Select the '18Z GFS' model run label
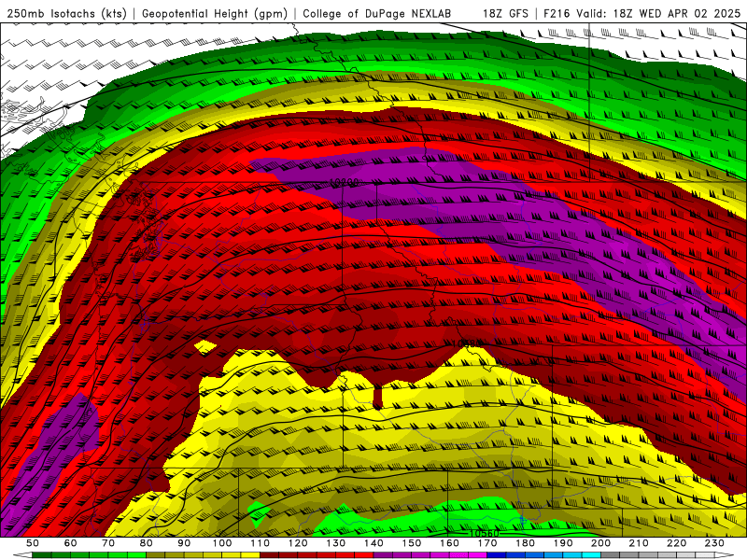Image resolution: width=747 pixels, height=560 pixels. pyautogui.click(x=505, y=13)
